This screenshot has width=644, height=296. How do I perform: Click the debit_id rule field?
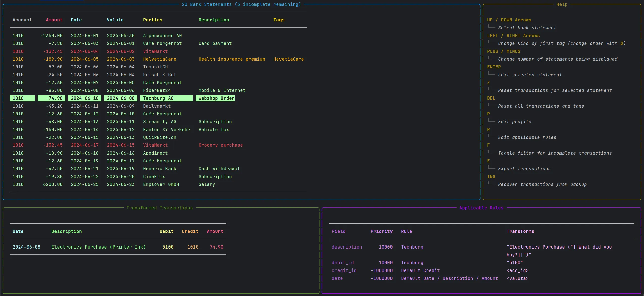click(x=343, y=263)
